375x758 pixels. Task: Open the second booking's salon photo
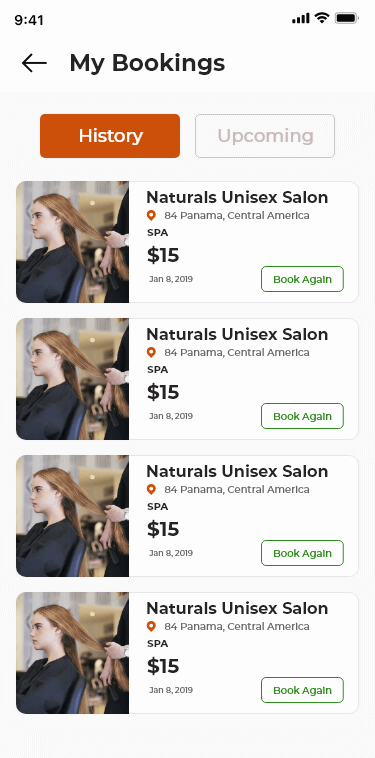tap(72, 379)
